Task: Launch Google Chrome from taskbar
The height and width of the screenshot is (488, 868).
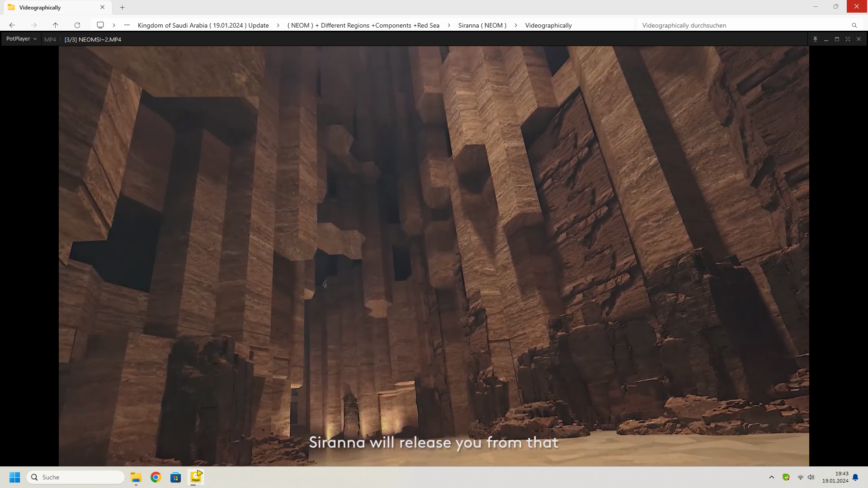Action: tap(156, 477)
